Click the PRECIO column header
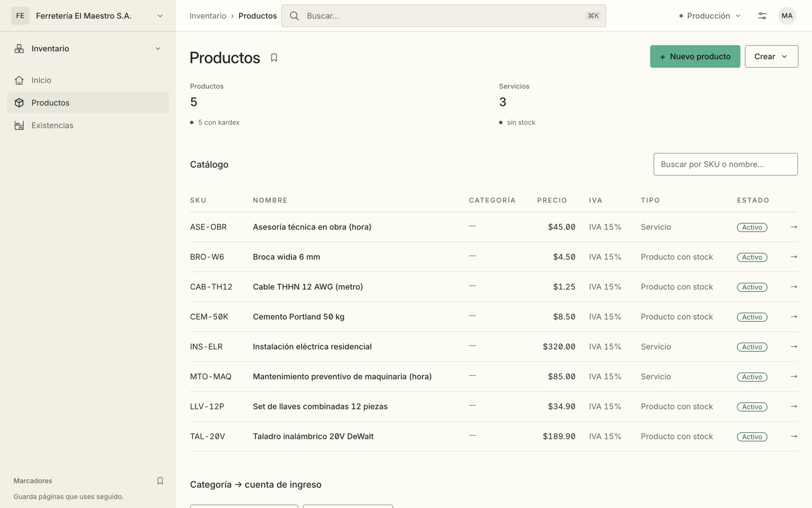The image size is (812, 508). 552,200
